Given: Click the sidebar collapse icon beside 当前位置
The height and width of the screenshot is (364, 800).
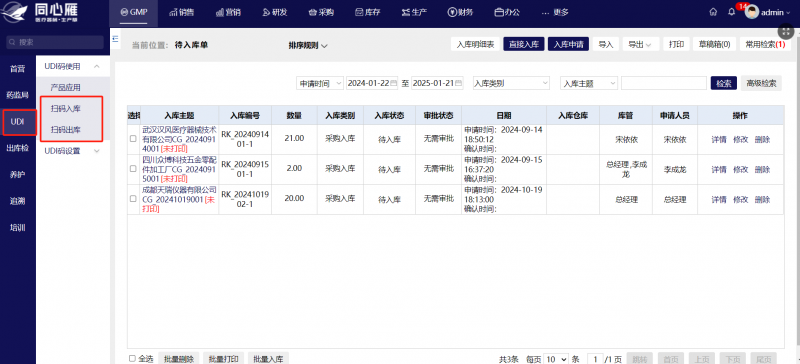Looking at the screenshot, I should [115, 38].
